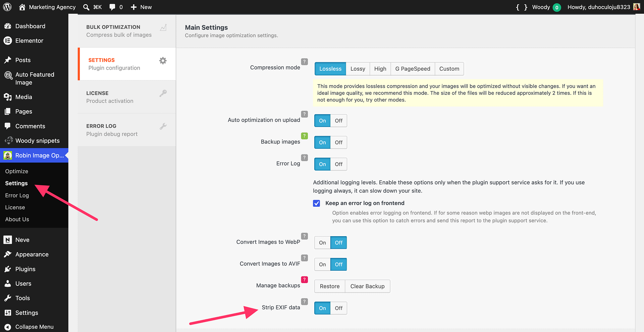
Task: Open help icon next to Strip EXIF data
Action: tap(304, 302)
